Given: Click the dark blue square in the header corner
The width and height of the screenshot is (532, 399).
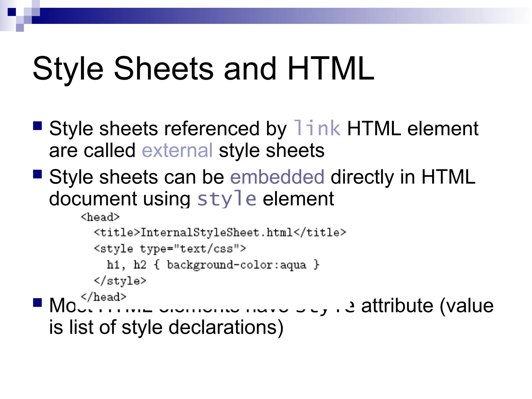Looking at the screenshot, I should pyautogui.click(x=12, y=12).
